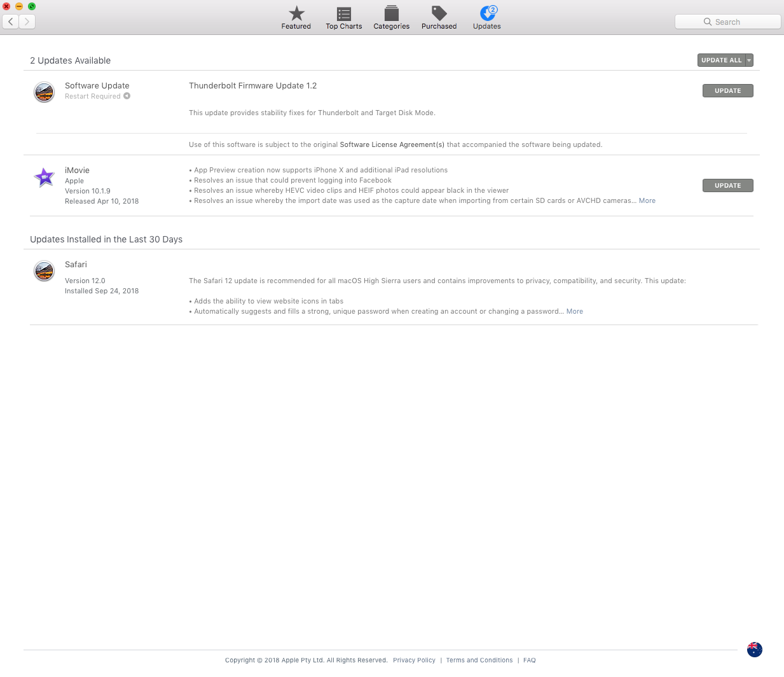784x677 pixels.
Task: Open the Update All dropdown arrow
Action: 749,60
